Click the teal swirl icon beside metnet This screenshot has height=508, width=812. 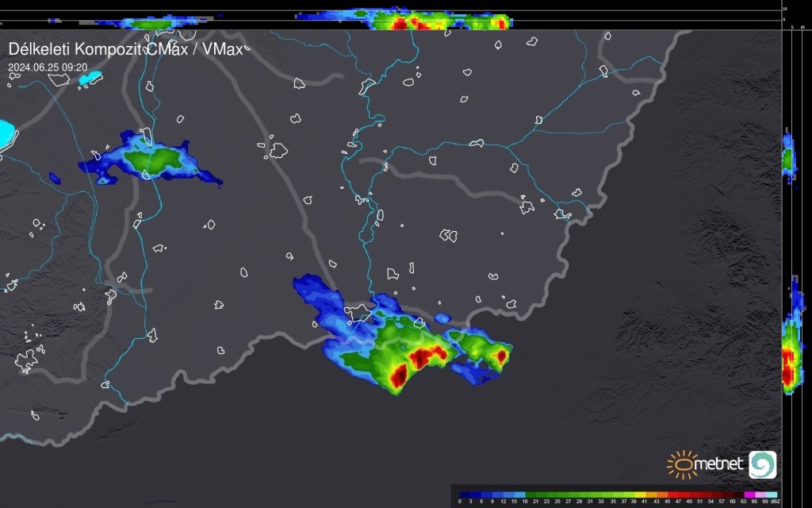(762, 464)
